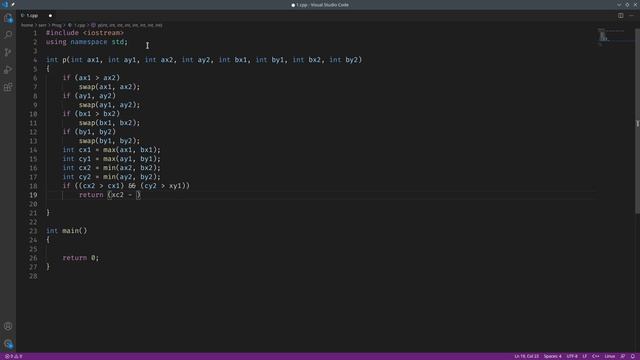640x360 pixels.
Task: Open the Search view in activity bar
Action: tap(8, 35)
